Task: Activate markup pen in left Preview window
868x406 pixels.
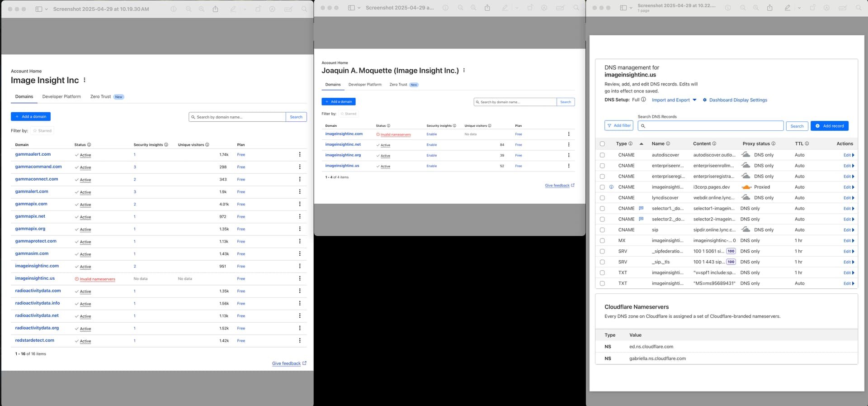Action: 233,9
